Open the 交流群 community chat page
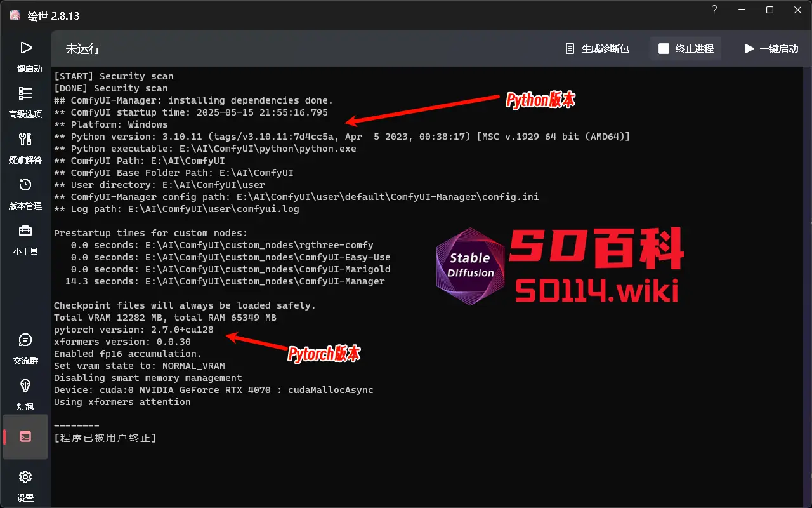 [x=25, y=349]
